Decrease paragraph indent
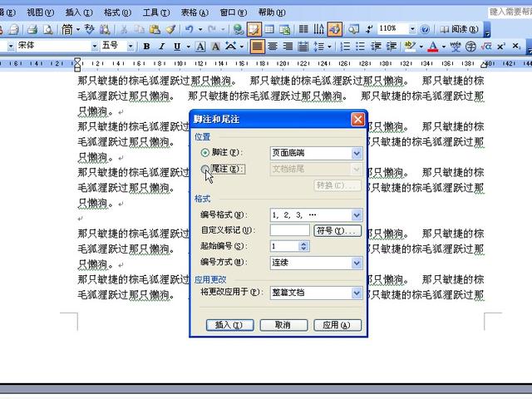This screenshot has height=399, width=532. (x=376, y=47)
